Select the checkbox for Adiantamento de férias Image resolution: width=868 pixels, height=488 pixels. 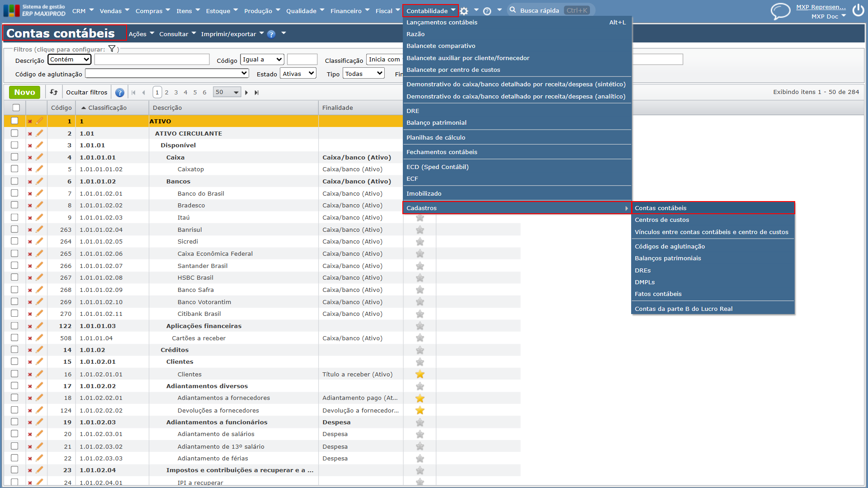click(14, 458)
